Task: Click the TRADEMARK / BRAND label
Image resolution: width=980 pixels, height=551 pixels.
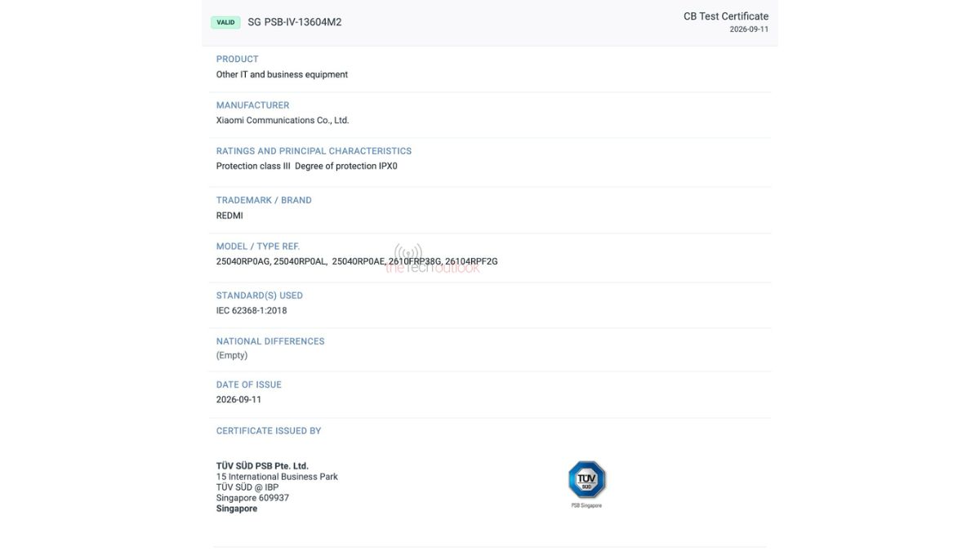Action: 264,200
